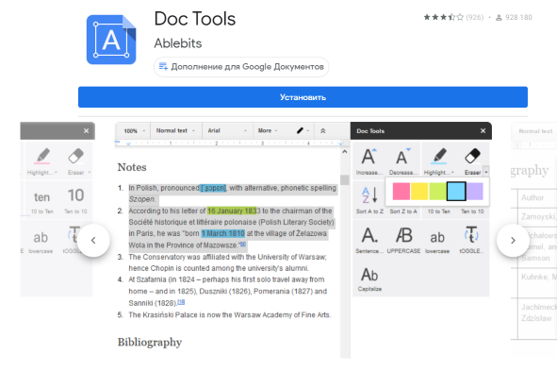Click the users count icon
Screen dimensions: 557x371
tap(499, 17)
